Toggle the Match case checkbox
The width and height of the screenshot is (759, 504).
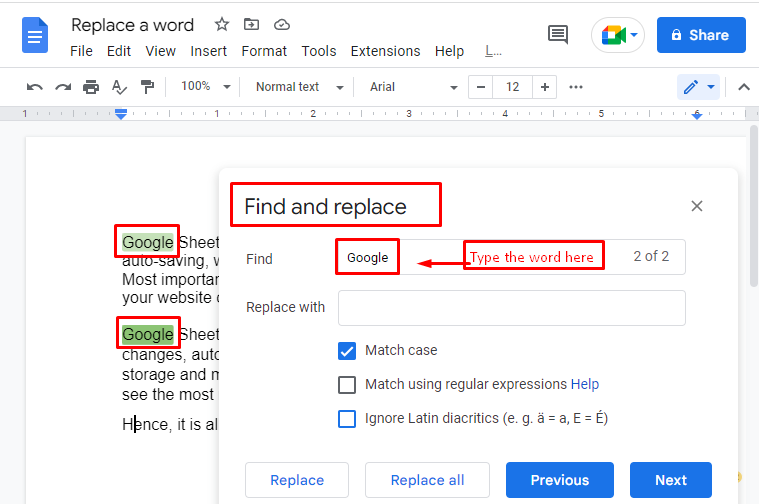pyautogui.click(x=347, y=351)
